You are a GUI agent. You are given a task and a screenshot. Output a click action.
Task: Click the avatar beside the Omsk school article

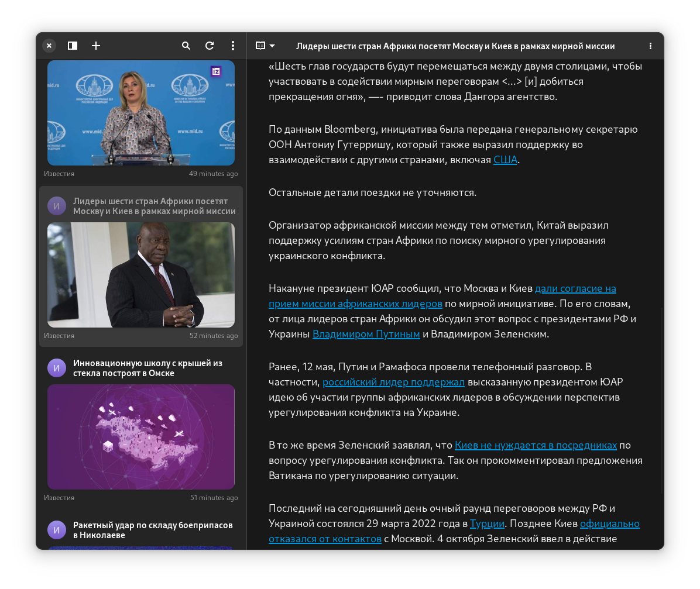click(x=57, y=368)
